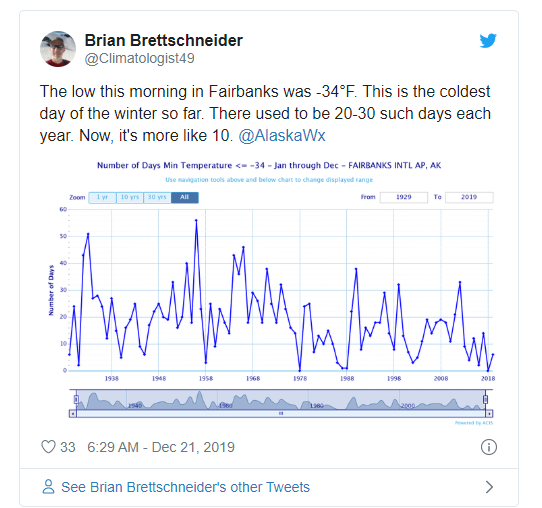The width and height of the screenshot is (542, 508).
Task: Click the To year field 2019
Action: tap(469, 197)
